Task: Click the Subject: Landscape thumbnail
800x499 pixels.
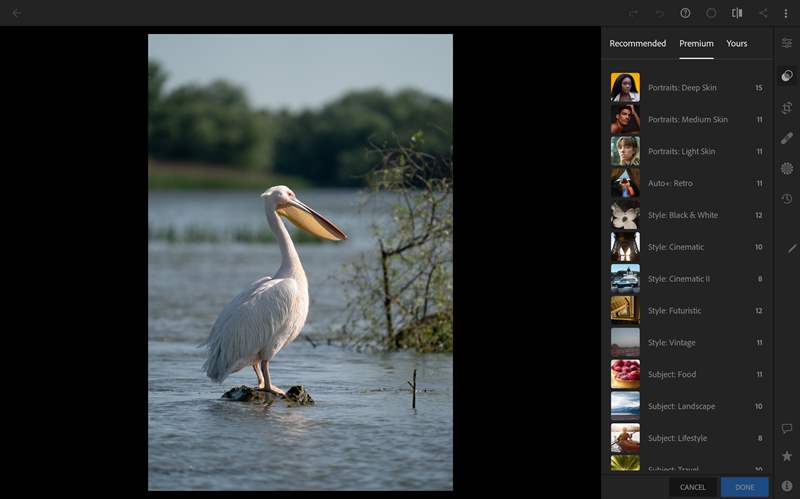Action: pyautogui.click(x=625, y=406)
